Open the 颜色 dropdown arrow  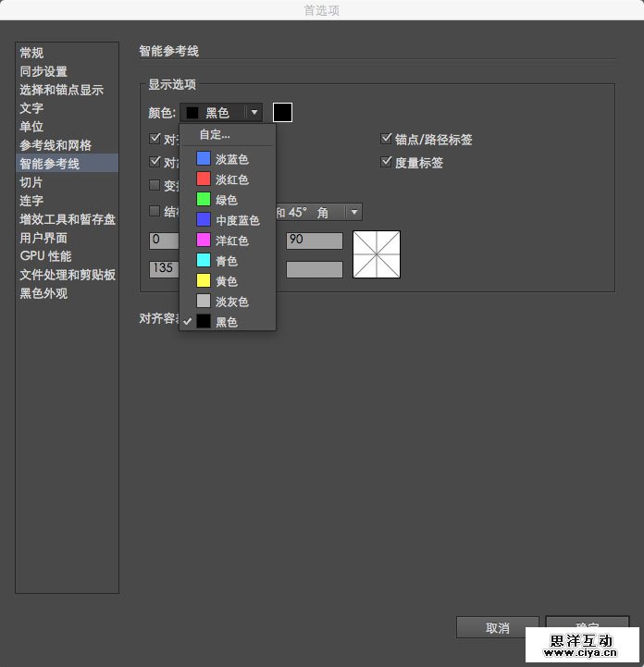pos(254,113)
